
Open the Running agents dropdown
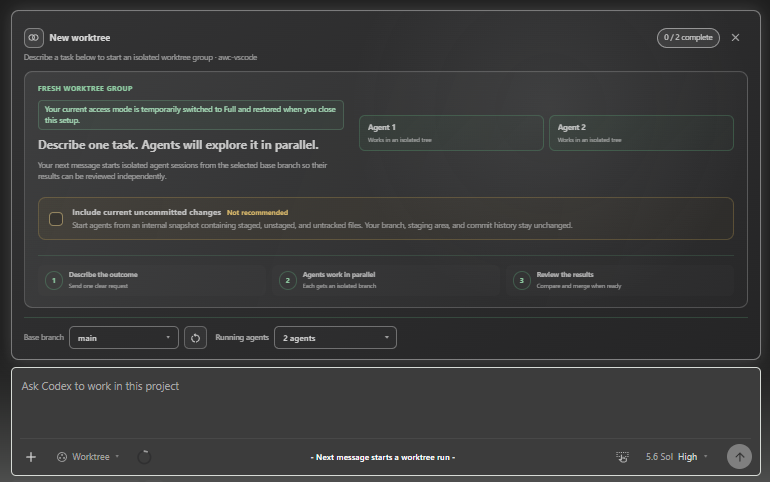pos(335,338)
